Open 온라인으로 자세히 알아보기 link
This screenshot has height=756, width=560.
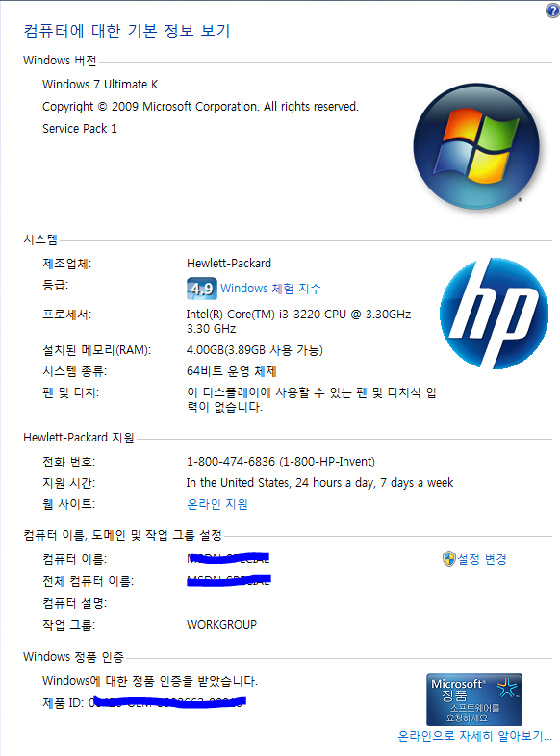[474, 736]
